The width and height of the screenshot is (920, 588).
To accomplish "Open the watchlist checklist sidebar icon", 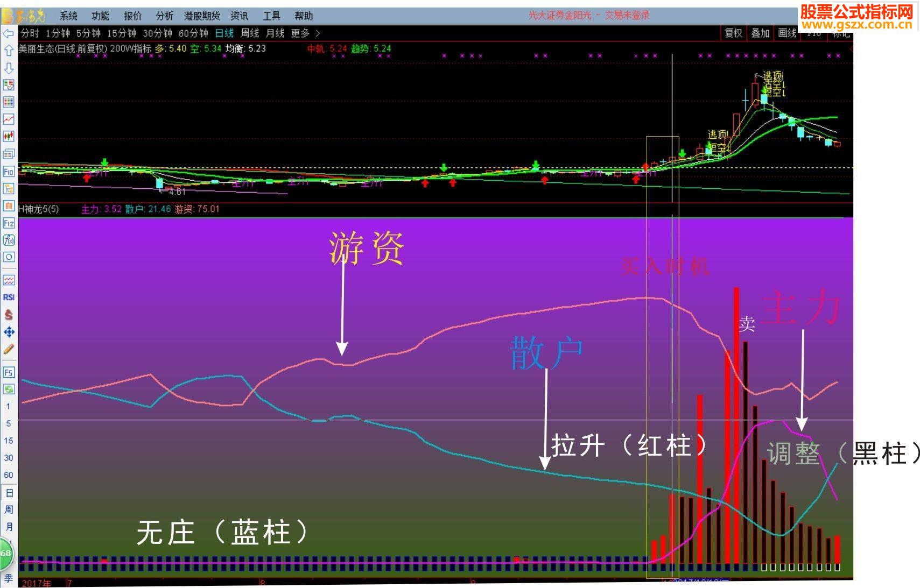I will pos(9,85).
